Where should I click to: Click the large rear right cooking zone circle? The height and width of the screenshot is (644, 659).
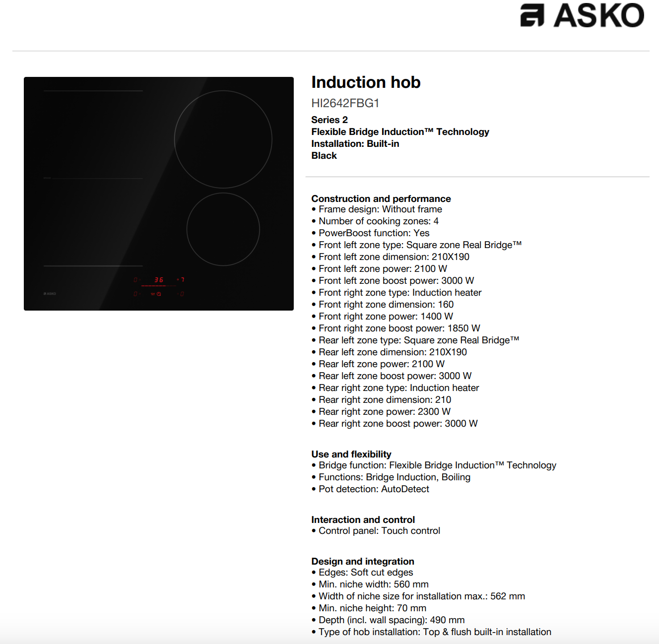click(223, 139)
